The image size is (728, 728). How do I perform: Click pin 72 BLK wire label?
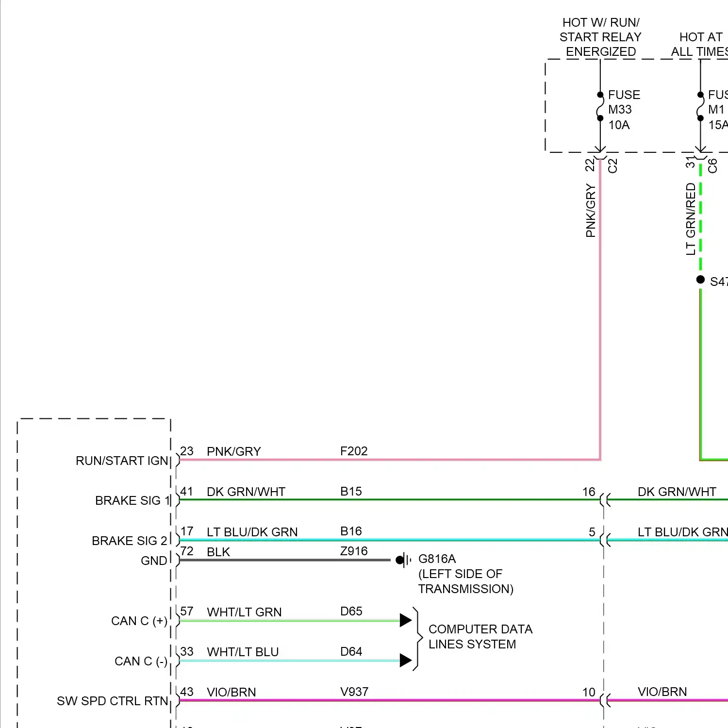(x=218, y=552)
